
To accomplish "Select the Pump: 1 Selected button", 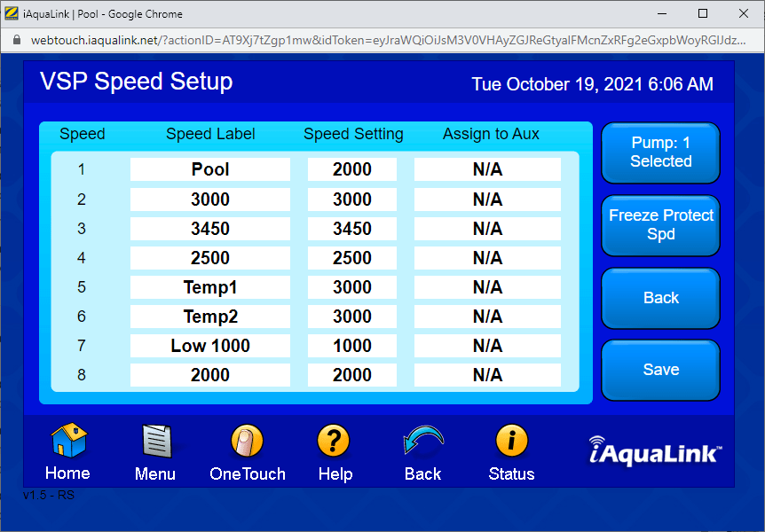I will pos(660,153).
